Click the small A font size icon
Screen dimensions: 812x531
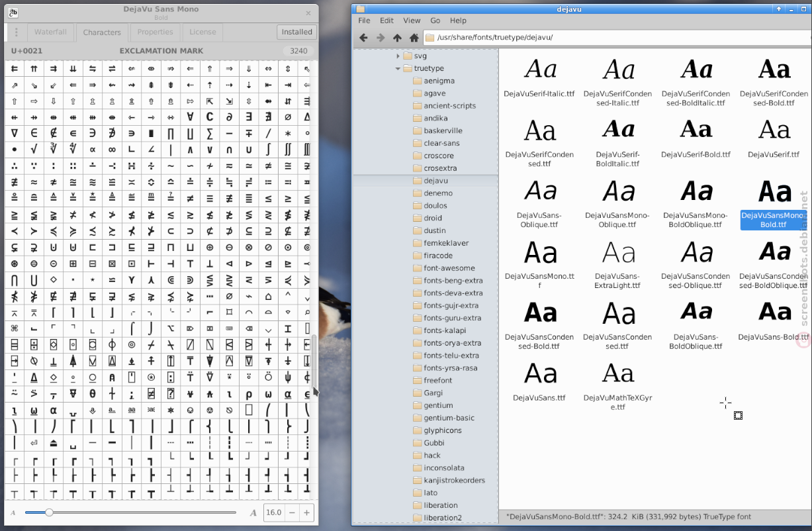pos(13,512)
